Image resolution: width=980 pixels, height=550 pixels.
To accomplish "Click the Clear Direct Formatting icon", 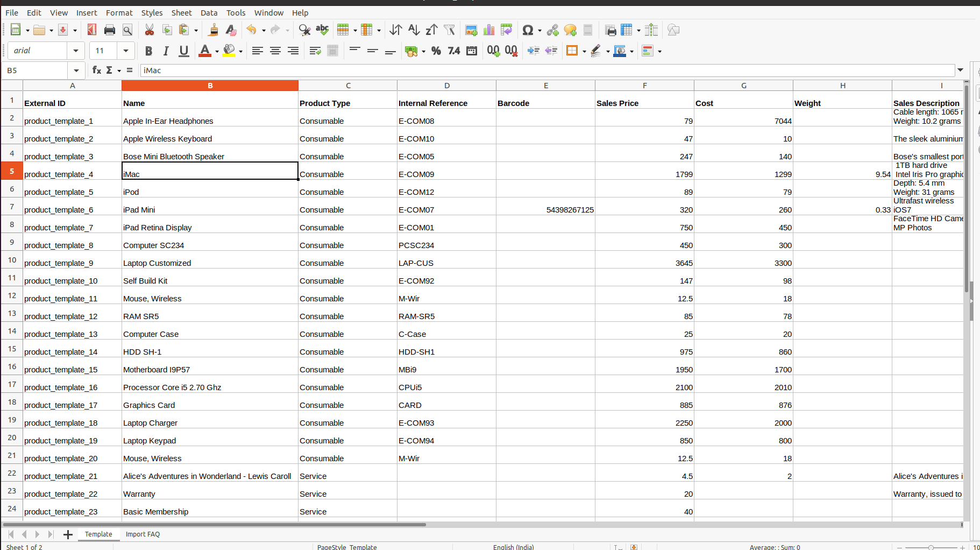I will [231, 30].
